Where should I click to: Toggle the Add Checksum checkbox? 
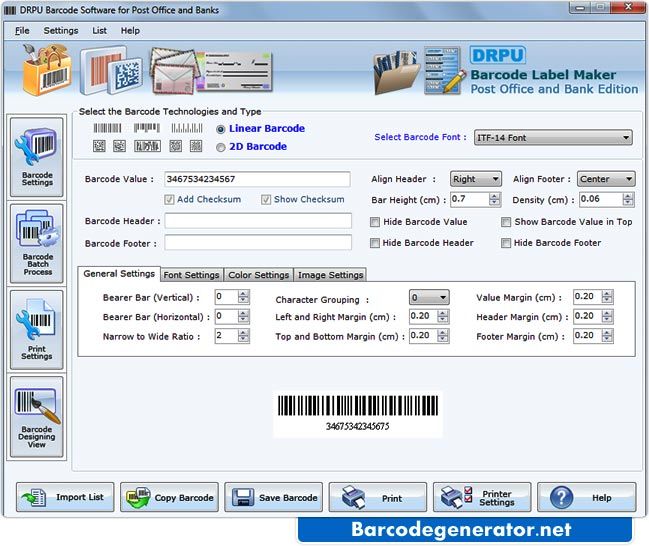169,200
